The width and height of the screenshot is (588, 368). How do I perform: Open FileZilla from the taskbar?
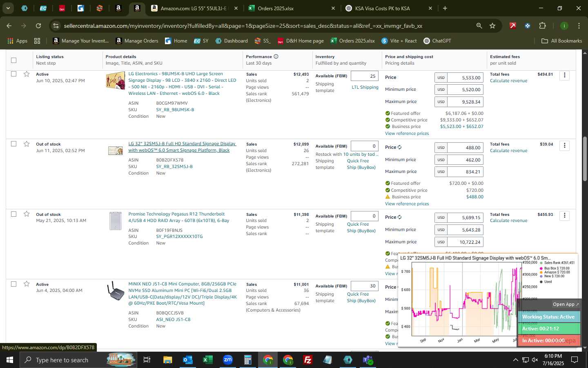pos(308,360)
